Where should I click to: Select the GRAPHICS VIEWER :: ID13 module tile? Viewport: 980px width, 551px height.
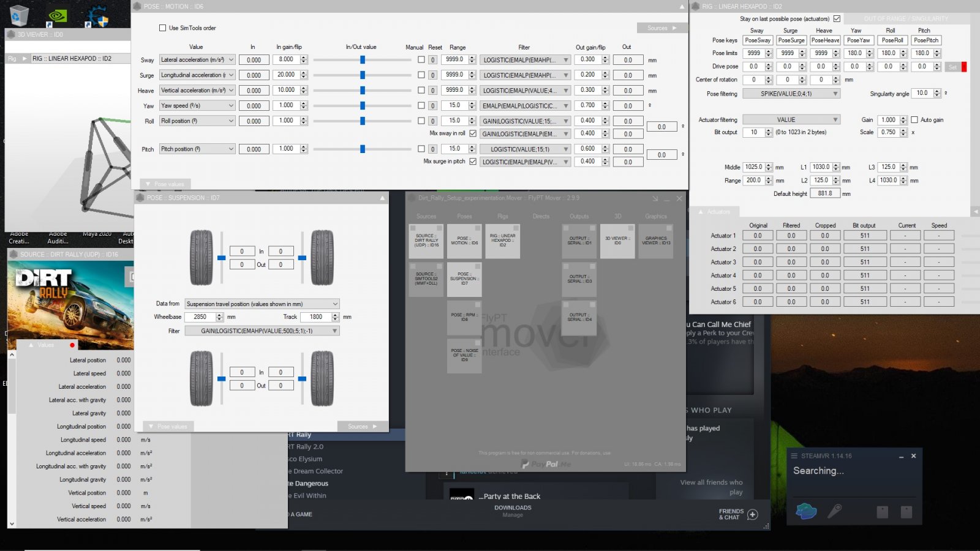coord(655,241)
